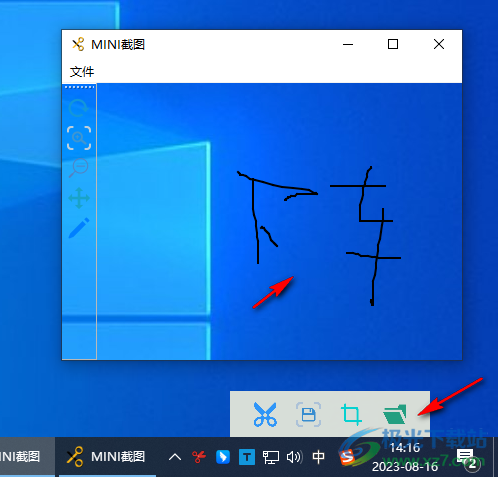The image size is (498, 477).
Task: Open the volume speaker tray icon
Action: tap(295, 457)
